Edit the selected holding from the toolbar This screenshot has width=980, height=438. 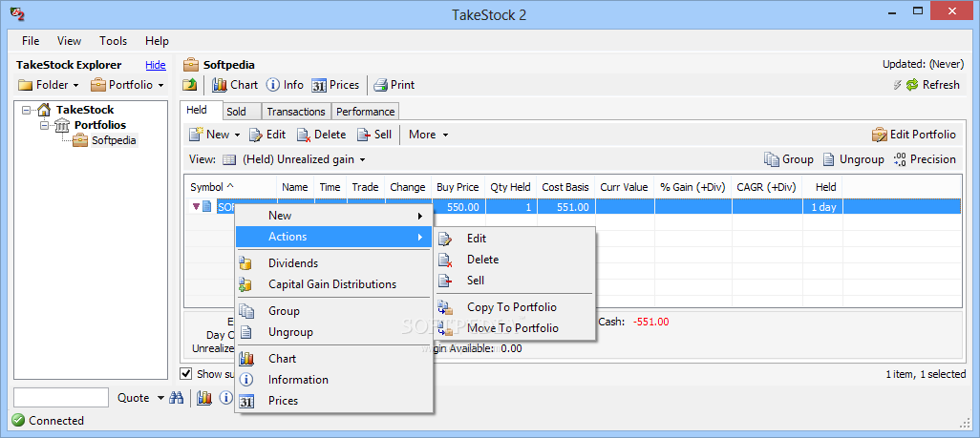tap(267, 135)
